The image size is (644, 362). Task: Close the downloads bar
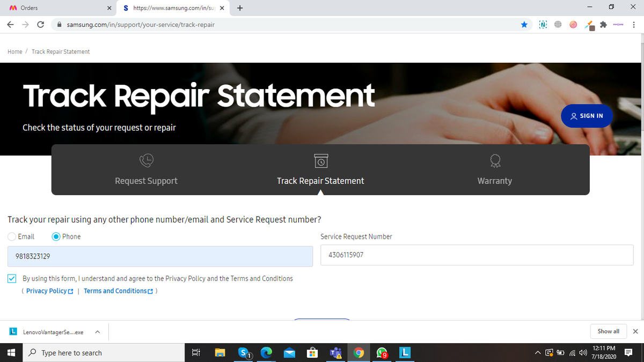click(635, 331)
